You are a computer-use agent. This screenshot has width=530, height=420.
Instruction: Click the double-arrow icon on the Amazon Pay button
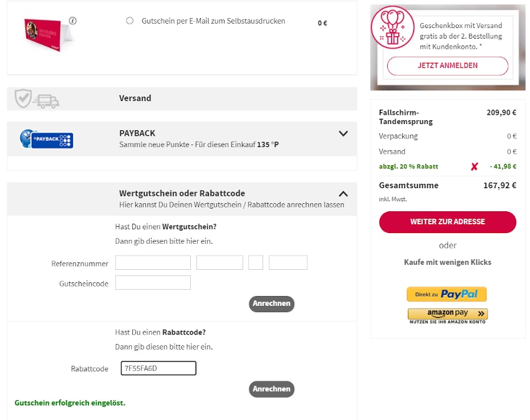pyautogui.click(x=479, y=313)
